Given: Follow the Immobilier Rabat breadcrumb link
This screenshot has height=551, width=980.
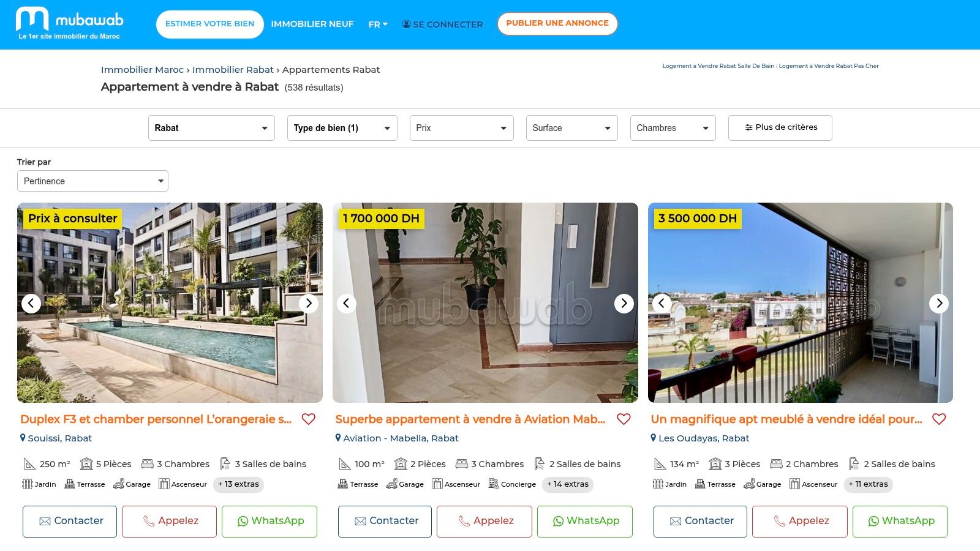Looking at the screenshot, I should 233,70.
